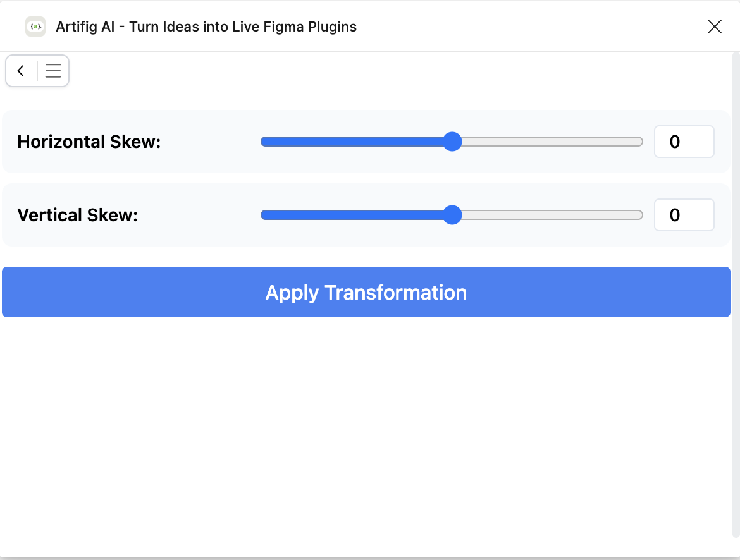The width and height of the screenshot is (740, 560).
Task: Go back using the left chevron
Action: (21, 71)
